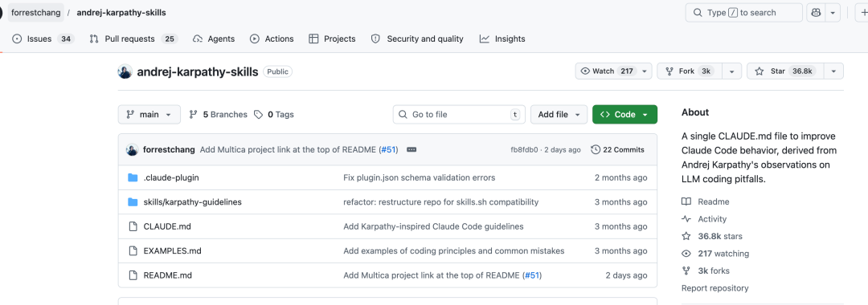Open the skills/karpathy-guidelines folder
Viewport: 868px width, 305px height.
coord(193,201)
